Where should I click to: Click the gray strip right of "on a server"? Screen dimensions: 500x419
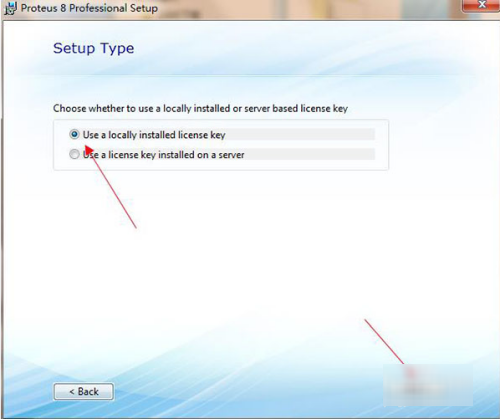point(310,154)
